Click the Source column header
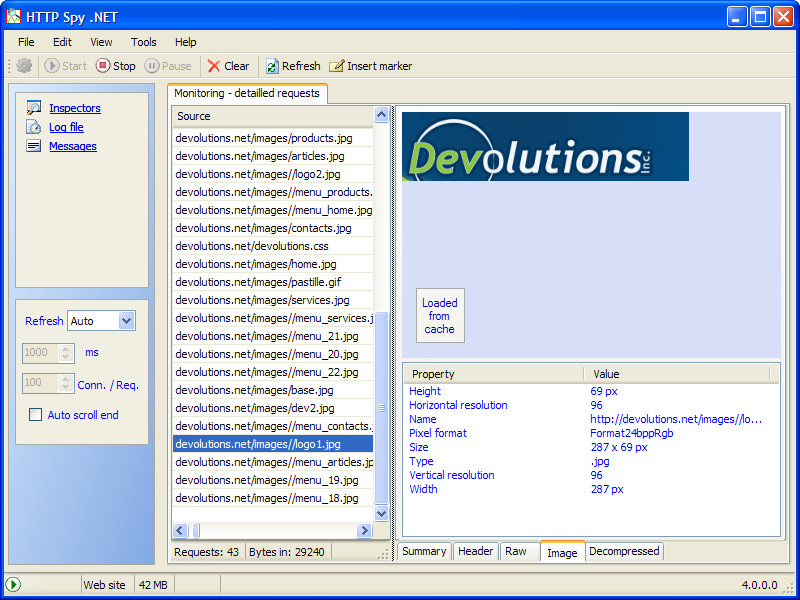The width and height of the screenshot is (800, 600). [x=272, y=116]
